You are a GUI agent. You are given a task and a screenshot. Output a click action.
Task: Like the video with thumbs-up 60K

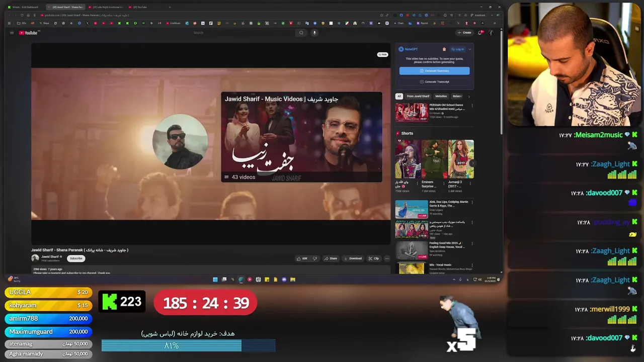(302, 258)
